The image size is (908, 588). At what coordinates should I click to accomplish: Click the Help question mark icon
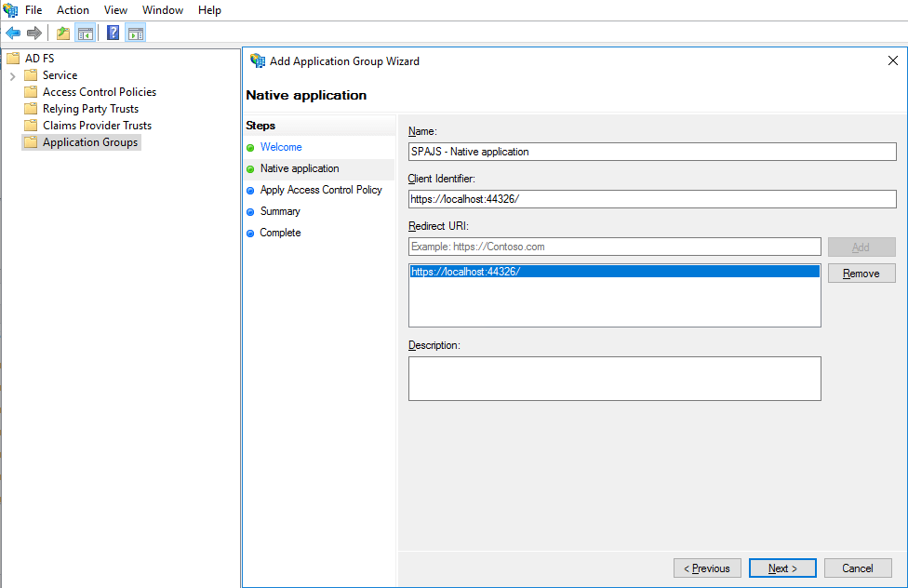pos(112,32)
